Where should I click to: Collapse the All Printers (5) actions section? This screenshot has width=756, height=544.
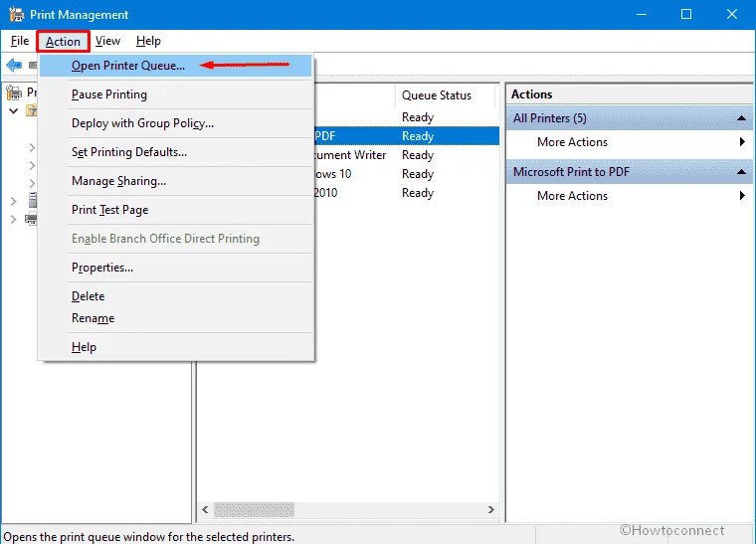coord(741,118)
